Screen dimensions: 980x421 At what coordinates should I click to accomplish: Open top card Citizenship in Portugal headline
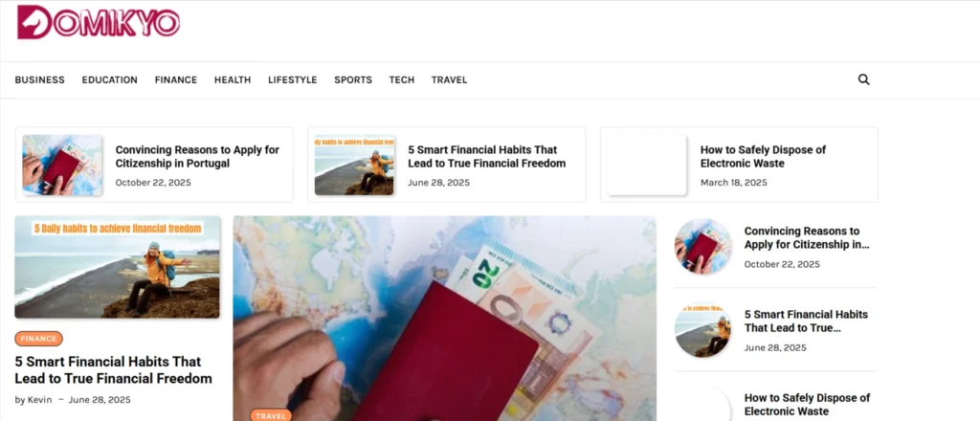pyautogui.click(x=197, y=157)
